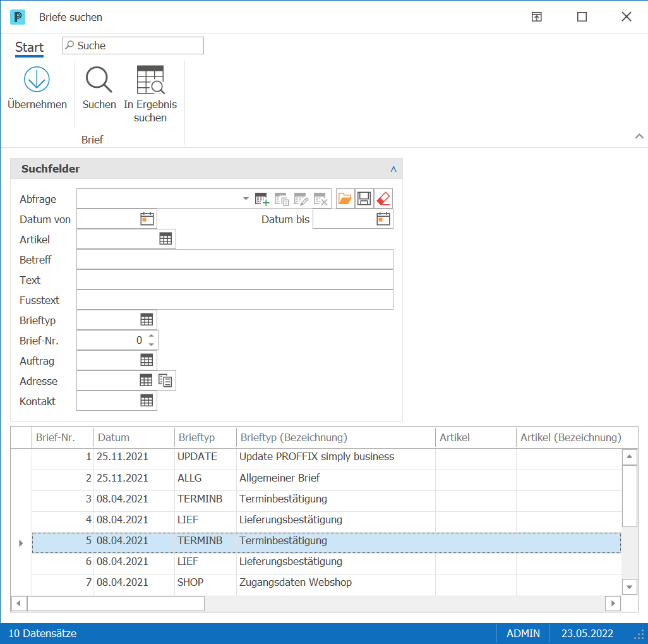Click the PROFFIX app logo icon
The height and width of the screenshot is (644, 648).
pyautogui.click(x=17, y=17)
